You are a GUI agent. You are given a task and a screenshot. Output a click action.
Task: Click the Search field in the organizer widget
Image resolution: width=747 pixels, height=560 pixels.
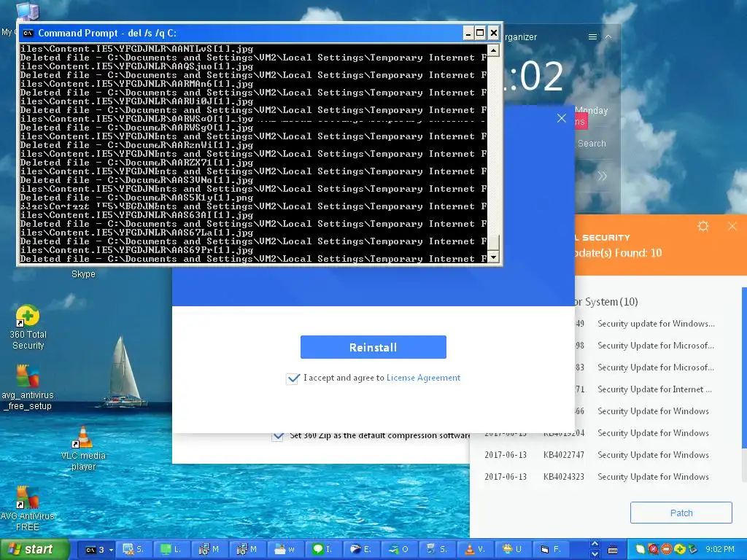pos(592,144)
